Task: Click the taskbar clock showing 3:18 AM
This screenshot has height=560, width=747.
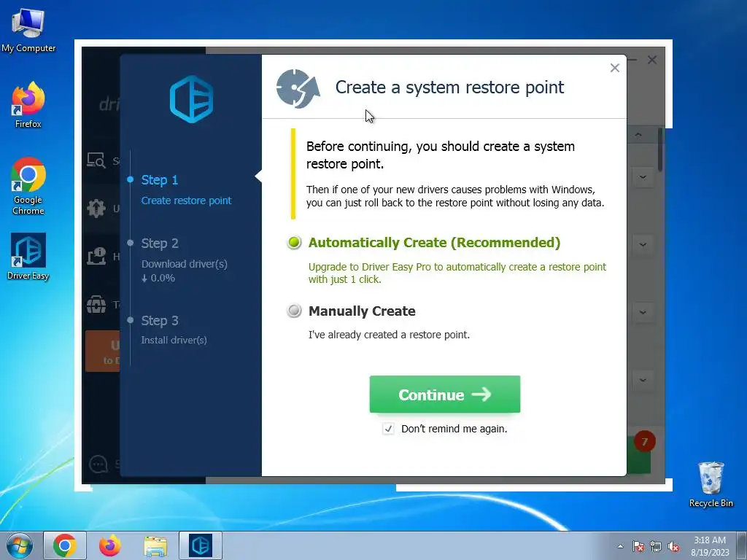Action: [710, 546]
